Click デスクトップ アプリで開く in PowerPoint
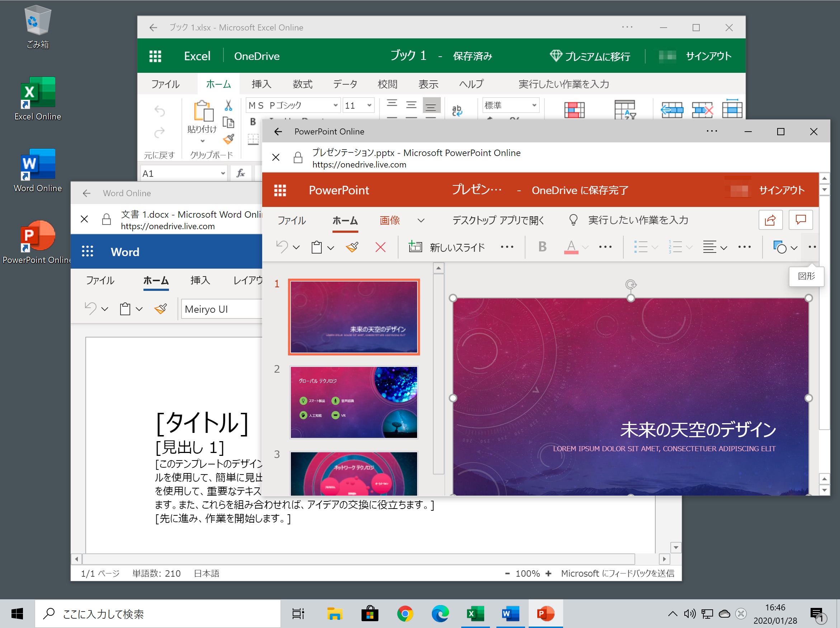840x628 pixels. coord(498,220)
